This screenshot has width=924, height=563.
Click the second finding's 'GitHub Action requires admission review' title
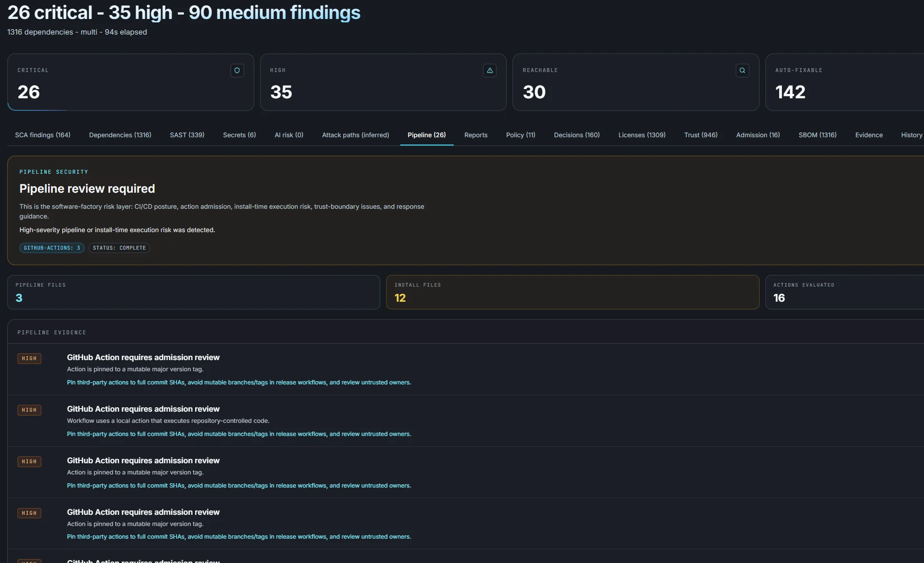pos(143,409)
